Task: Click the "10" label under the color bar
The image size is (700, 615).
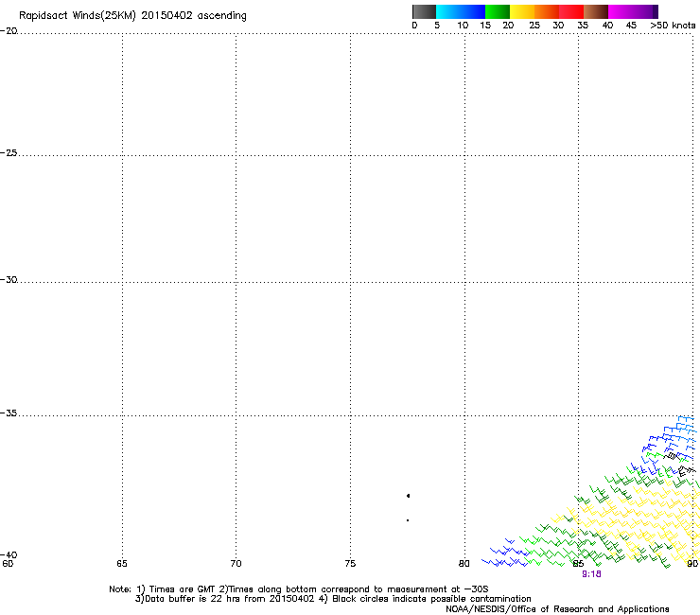Action: 463,26
